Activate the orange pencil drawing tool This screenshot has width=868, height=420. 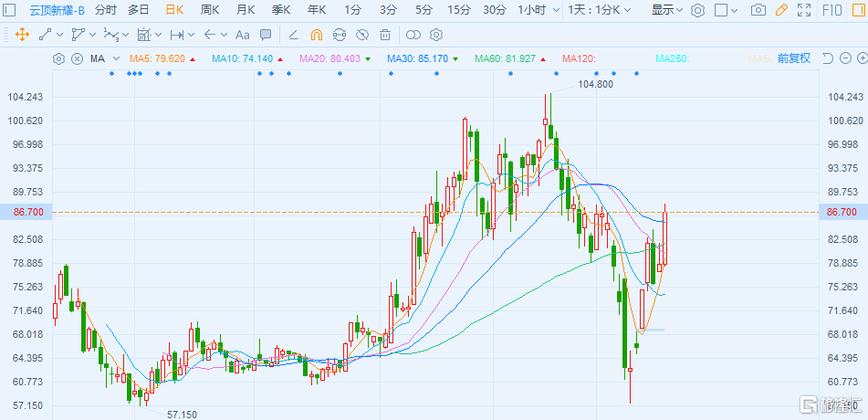click(x=780, y=11)
